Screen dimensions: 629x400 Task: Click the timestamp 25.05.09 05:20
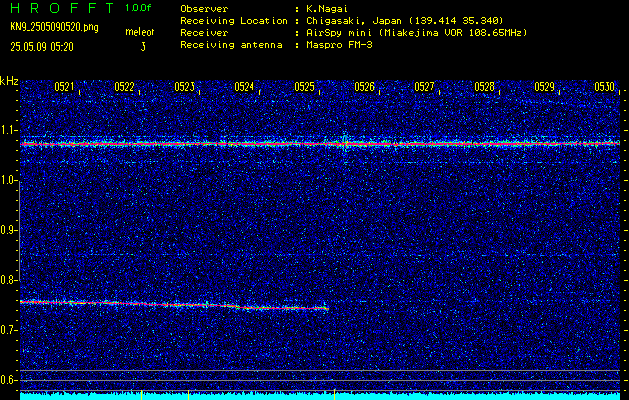(x=42, y=47)
